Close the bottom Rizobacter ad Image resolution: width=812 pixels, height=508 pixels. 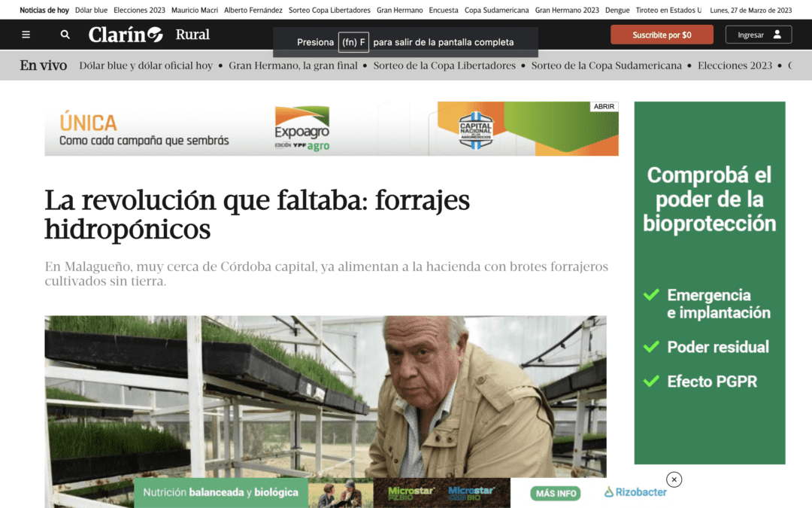point(674,479)
